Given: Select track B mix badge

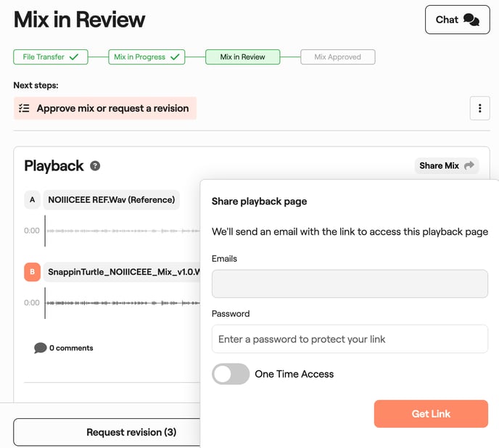Looking at the screenshot, I should 32,272.
